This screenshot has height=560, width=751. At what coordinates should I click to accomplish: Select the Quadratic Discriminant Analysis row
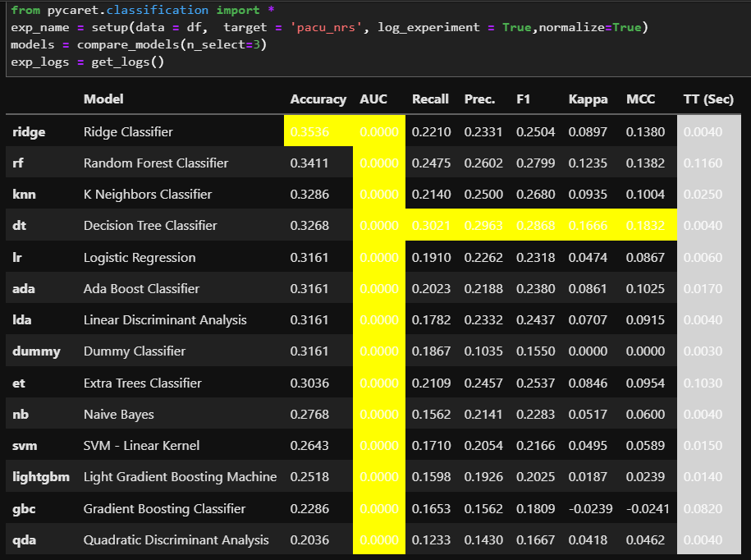click(x=176, y=539)
